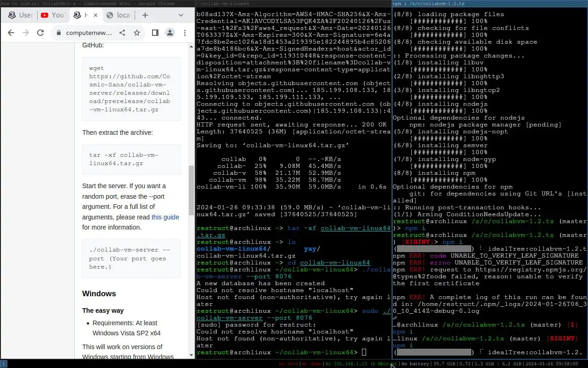
Task: Click the UNABLE_TO_VERIFY_LEAF_SIGNATURE code error line
Action: (x=486, y=256)
